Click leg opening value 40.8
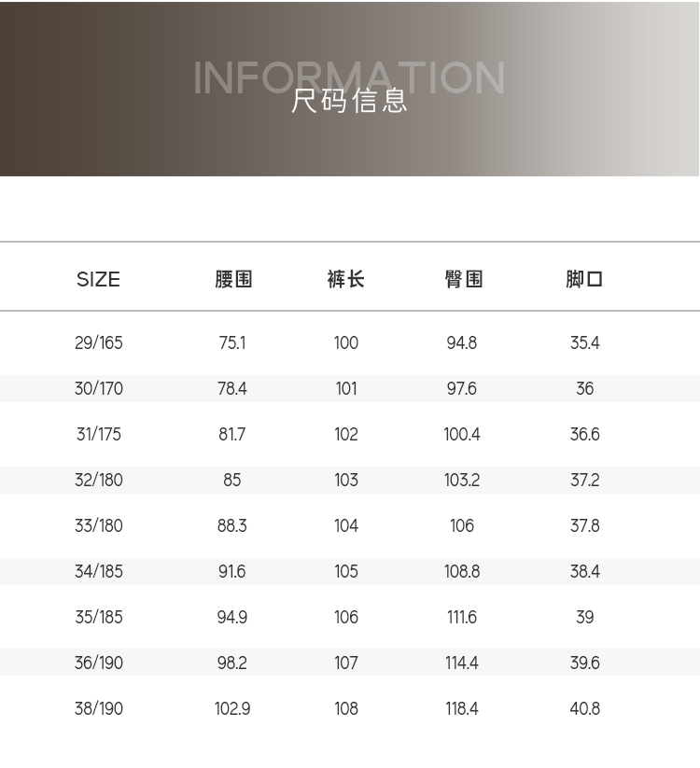700x768 pixels. tap(585, 709)
